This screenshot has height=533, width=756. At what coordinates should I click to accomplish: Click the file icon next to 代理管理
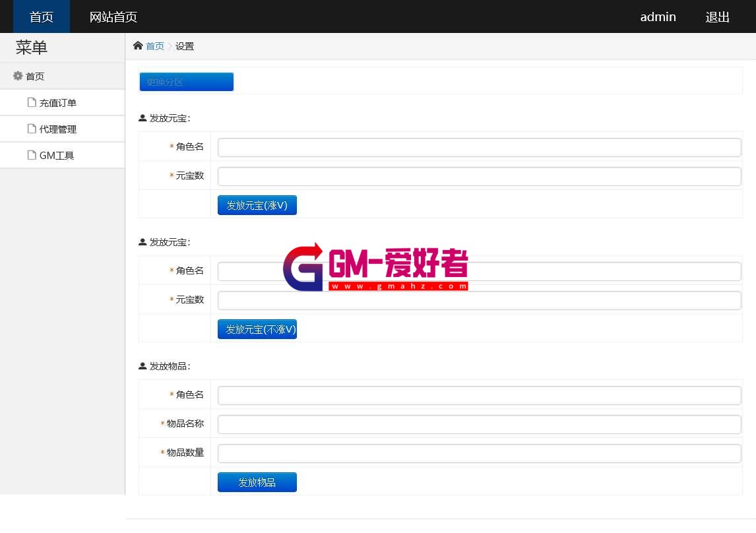click(32, 129)
